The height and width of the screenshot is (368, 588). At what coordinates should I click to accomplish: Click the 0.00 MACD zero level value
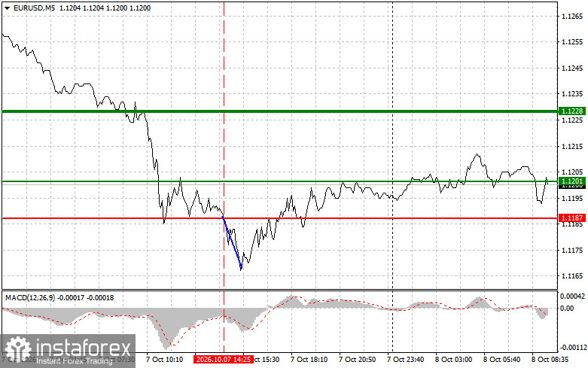[567, 308]
